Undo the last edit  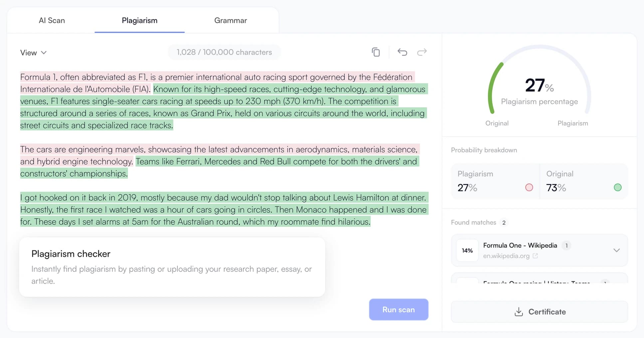pos(402,52)
